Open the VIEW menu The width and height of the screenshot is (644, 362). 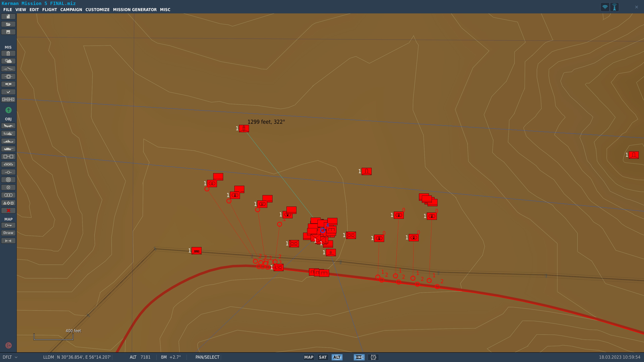(20, 10)
